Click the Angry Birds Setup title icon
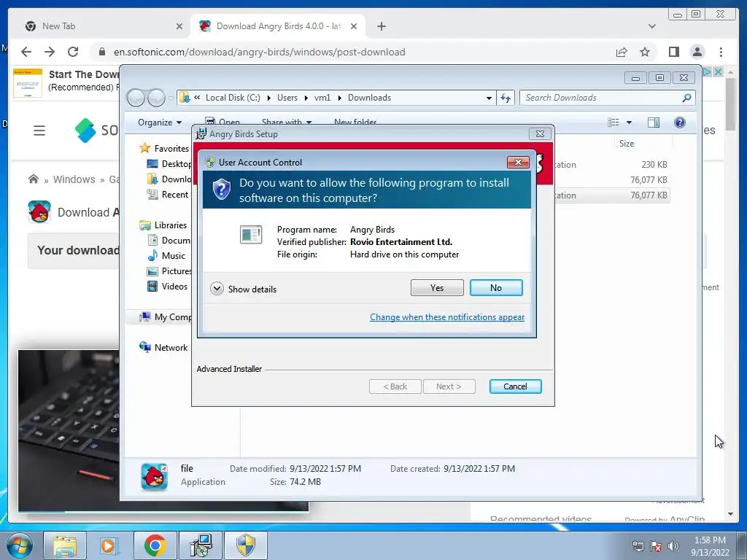Screen dimensions: 747x560 click(x=201, y=134)
